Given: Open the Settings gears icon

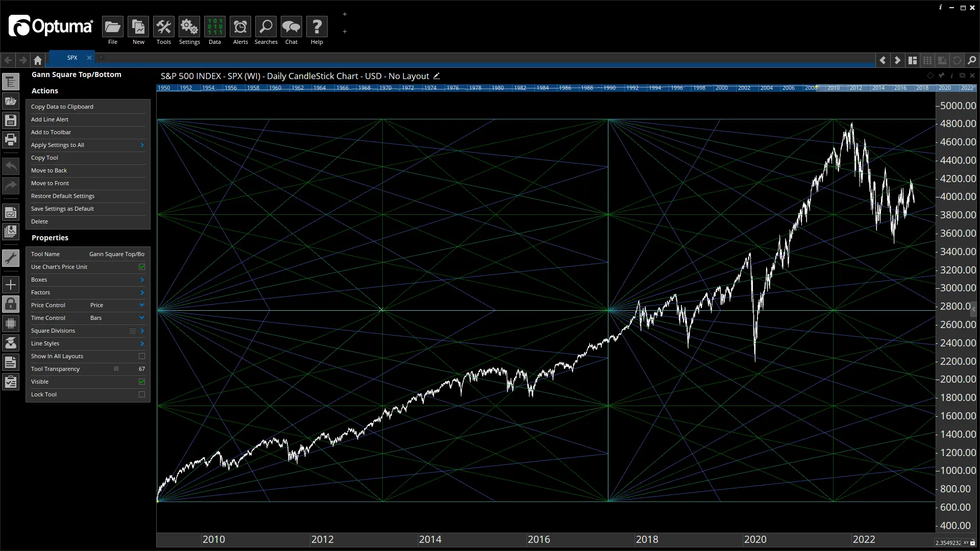Looking at the screenshot, I should tap(189, 27).
